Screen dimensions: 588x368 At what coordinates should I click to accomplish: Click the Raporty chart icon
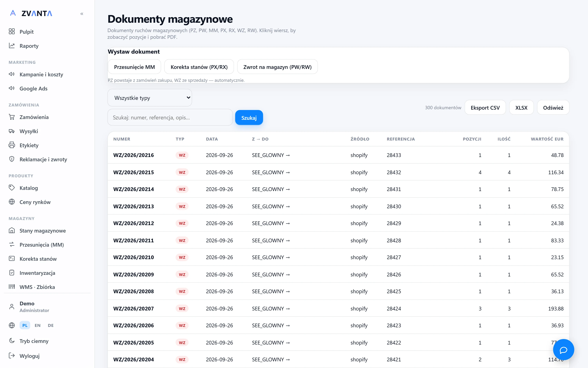12,46
